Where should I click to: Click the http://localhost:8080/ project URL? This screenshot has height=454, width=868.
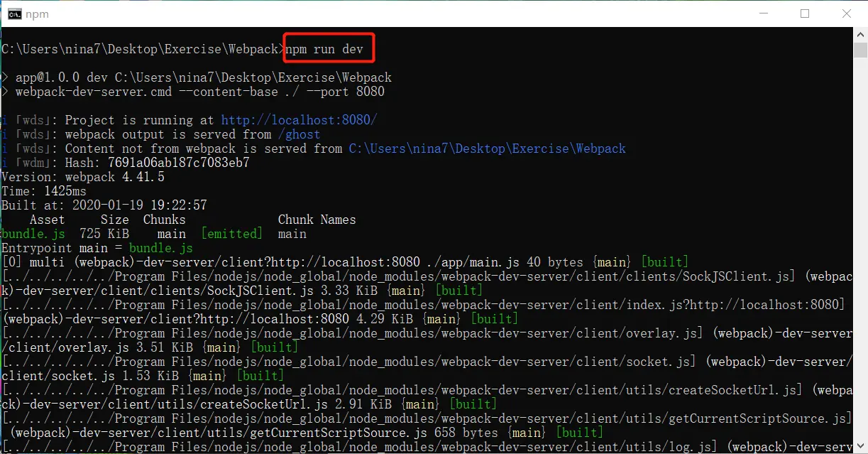click(x=300, y=120)
